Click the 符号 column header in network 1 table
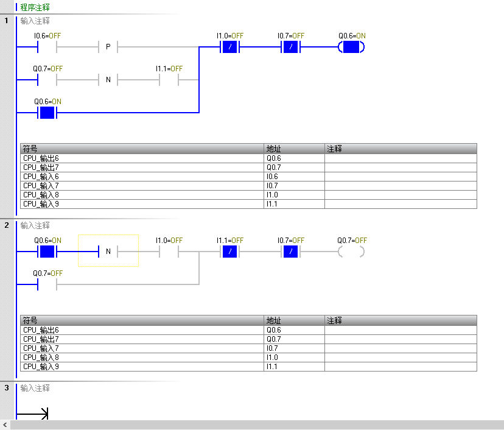The image size is (504, 430). point(30,149)
